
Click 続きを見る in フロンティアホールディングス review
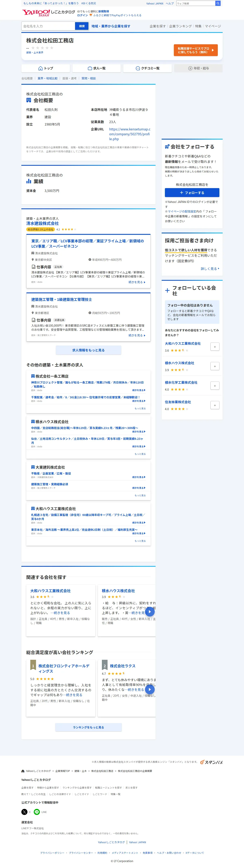tap(74, 695)
